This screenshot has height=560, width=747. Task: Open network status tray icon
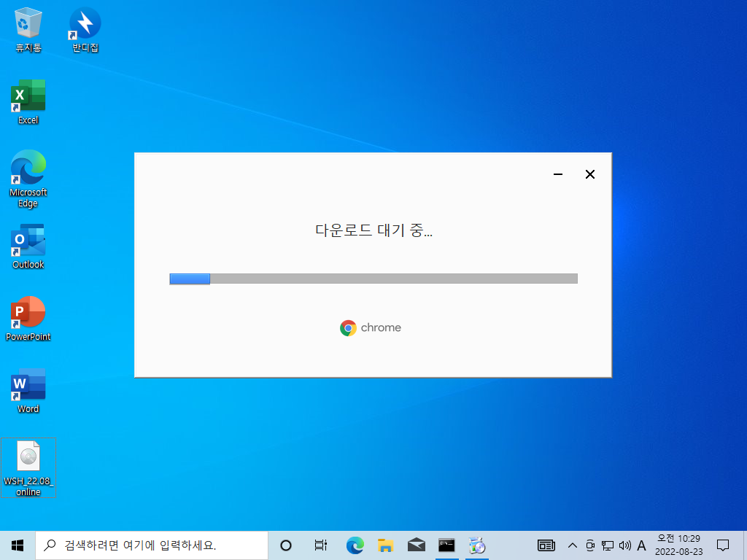click(x=608, y=545)
